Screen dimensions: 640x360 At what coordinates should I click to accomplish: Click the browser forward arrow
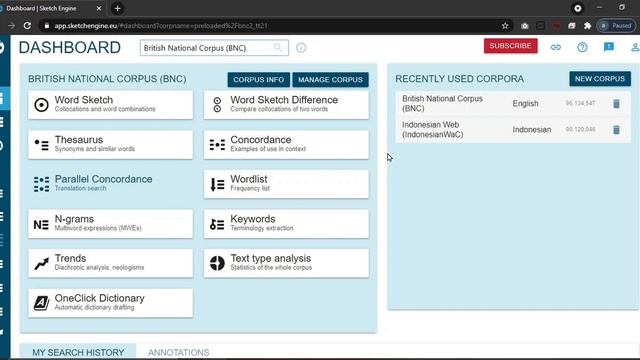coord(11,26)
